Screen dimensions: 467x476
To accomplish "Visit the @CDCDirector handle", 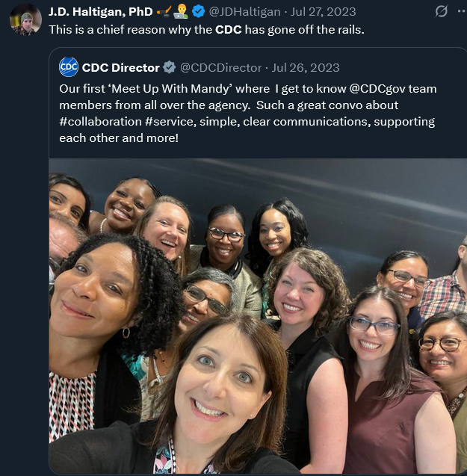I will [x=220, y=68].
